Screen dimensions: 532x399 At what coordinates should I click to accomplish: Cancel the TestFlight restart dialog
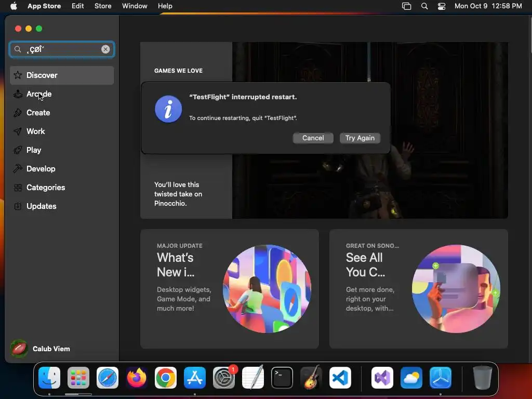pyautogui.click(x=313, y=138)
